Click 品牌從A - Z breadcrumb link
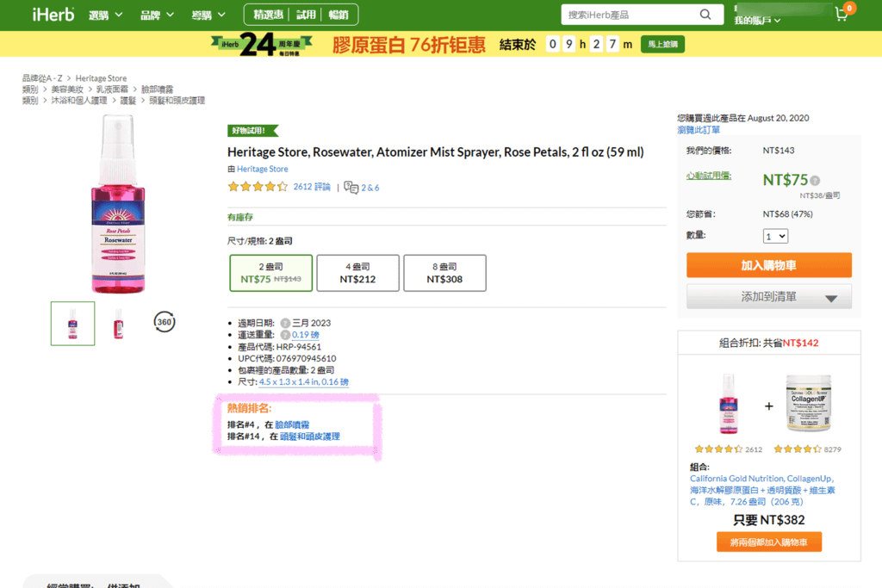Image resolution: width=882 pixels, height=588 pixels. click(x=42, y=78)
